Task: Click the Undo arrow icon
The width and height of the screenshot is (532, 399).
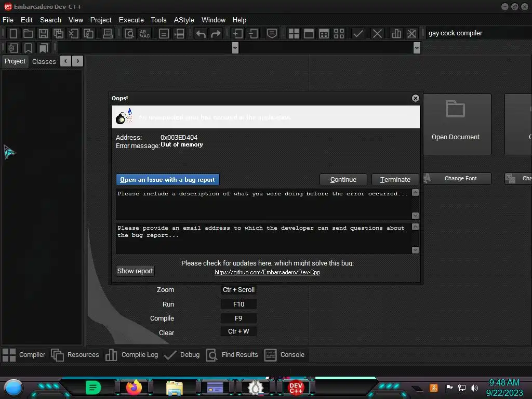Action: pyautogui.click(x=201, y=34)
